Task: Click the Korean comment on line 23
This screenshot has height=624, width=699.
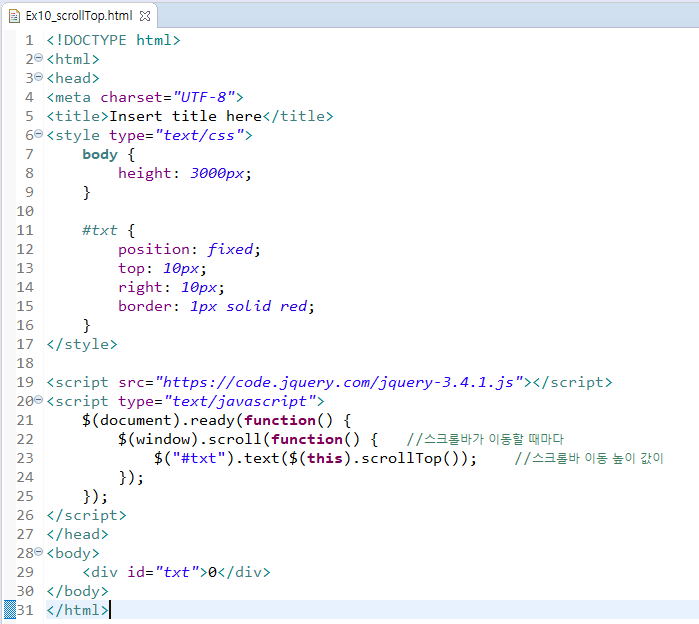Action: (589, 458)
